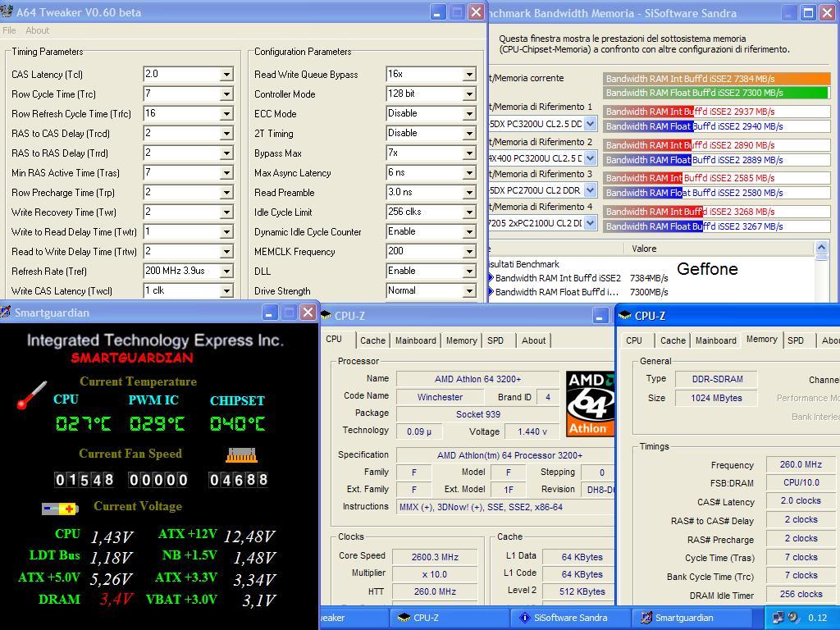The height and width of the screenshot is (630, 840).
Task: Open the Drive Strength dropdown
Action: (x=469, y=291)
